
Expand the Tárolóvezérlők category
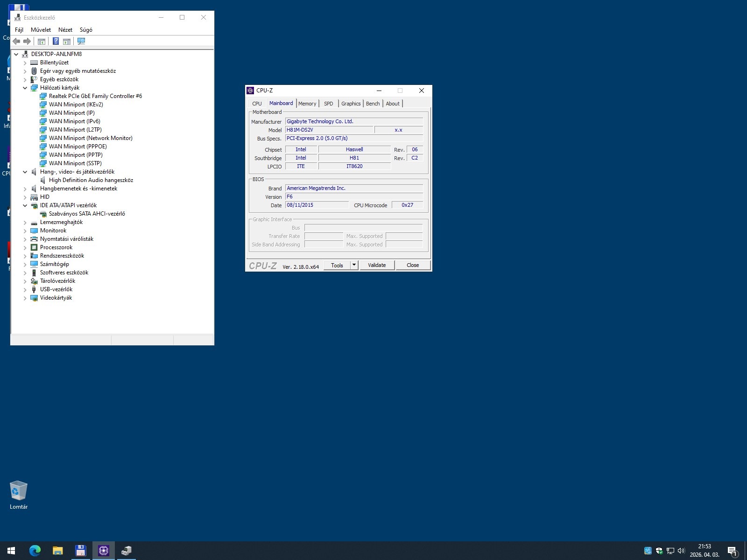coord(25,281)
